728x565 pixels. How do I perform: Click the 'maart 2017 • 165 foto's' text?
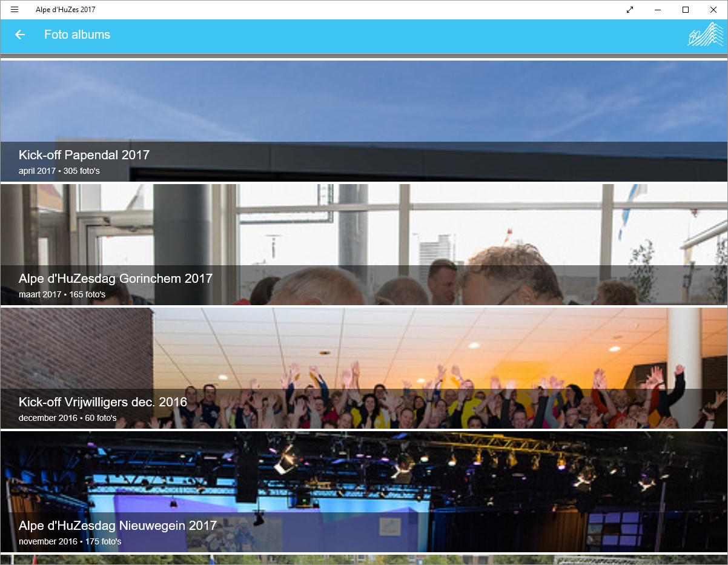click(62, 294)
